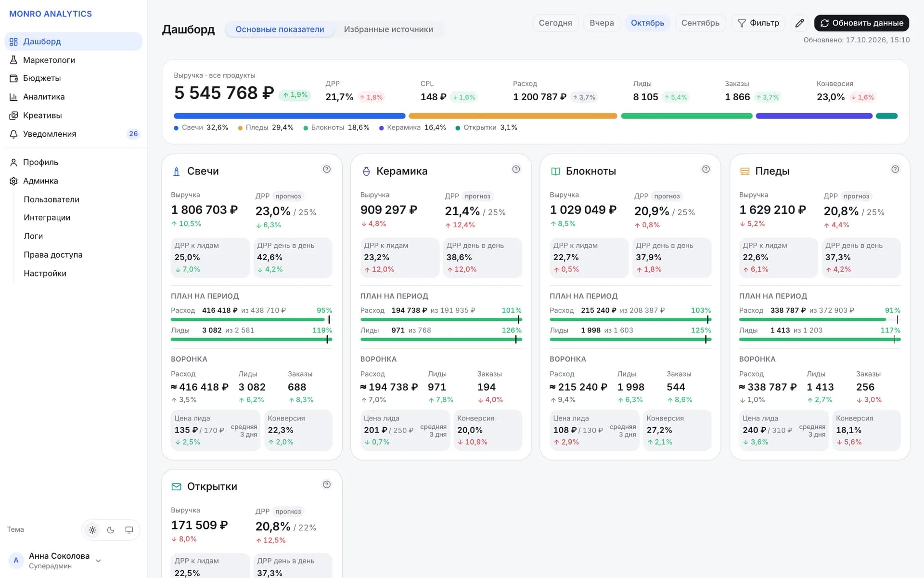Click Обновить данные button
This screenshot has width=924, height=578.
tap(861, 23)
